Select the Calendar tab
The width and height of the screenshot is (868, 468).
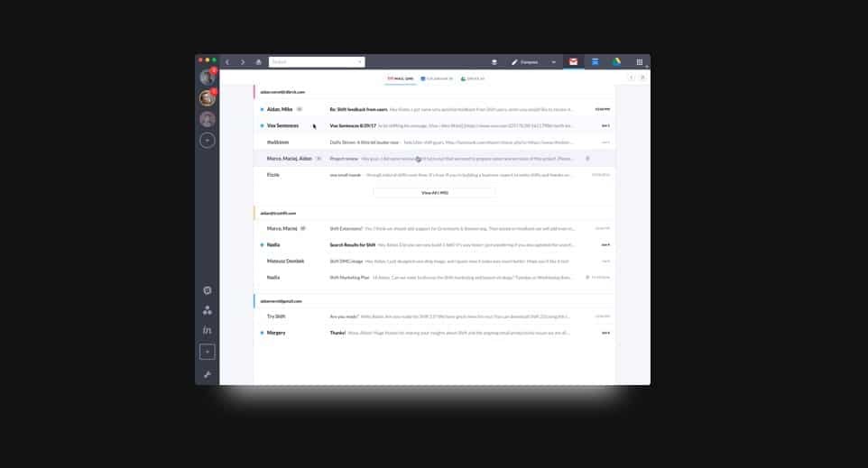point(438,78)
